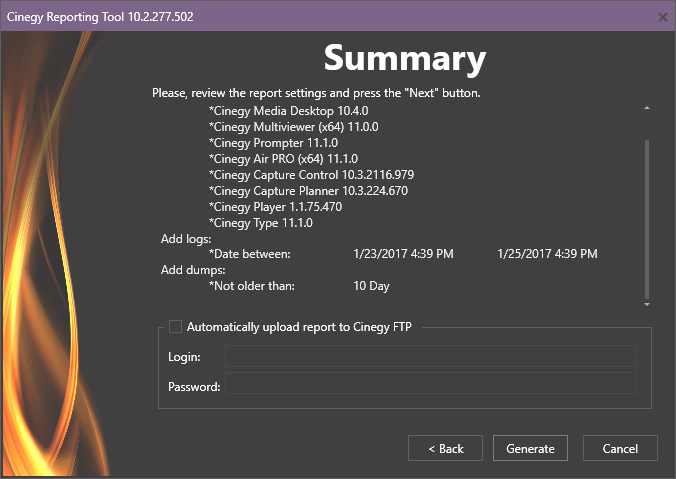Cancel the report wizard
676x479 pixels.
click(620, 448)
